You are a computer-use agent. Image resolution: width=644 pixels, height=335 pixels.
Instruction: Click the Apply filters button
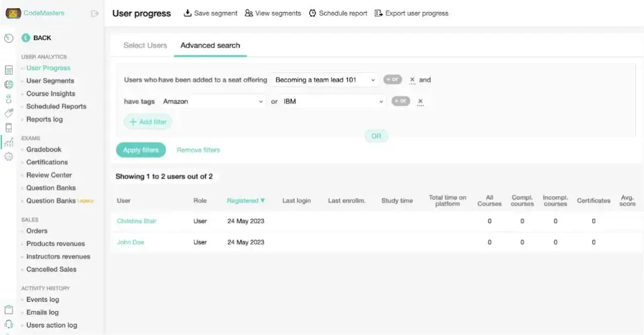pos(141,150)
